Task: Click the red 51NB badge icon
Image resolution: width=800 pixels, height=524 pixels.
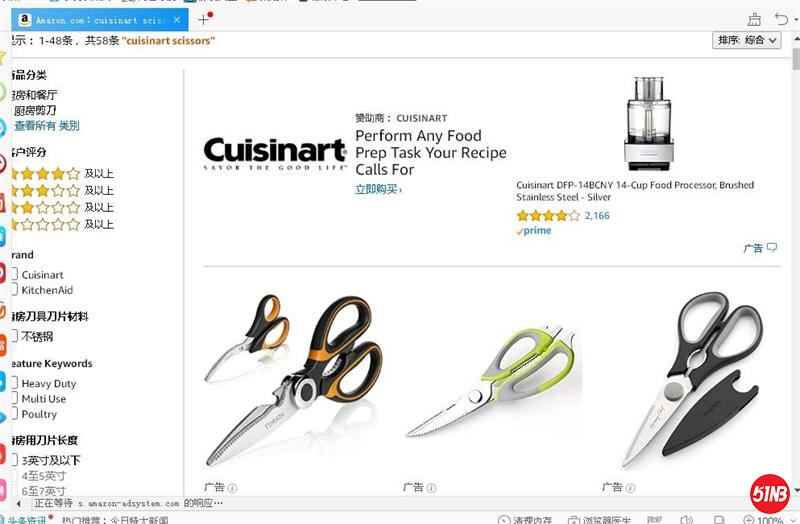Action: [x=769, y=494]
